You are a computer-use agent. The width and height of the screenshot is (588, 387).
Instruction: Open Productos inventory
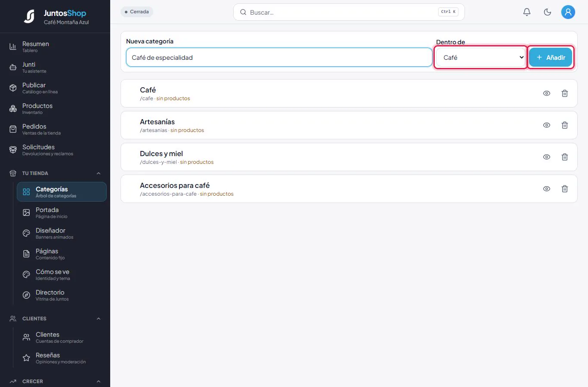55,108
